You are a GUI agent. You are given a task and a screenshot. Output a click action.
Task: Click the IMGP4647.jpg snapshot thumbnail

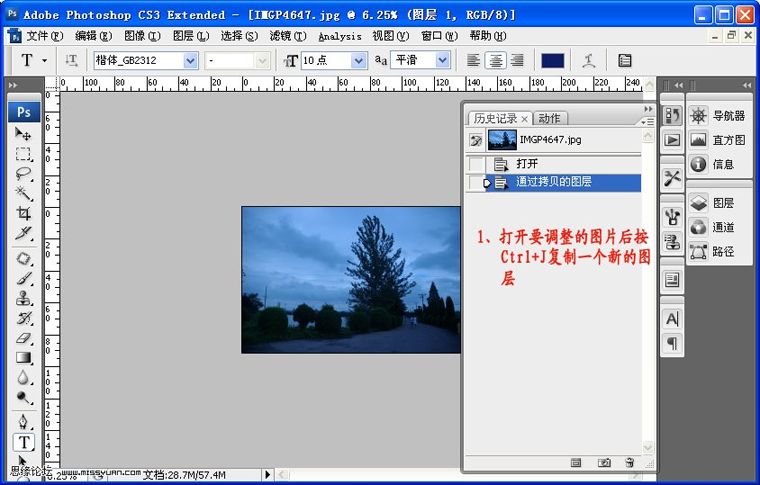[x=502, y=140]
